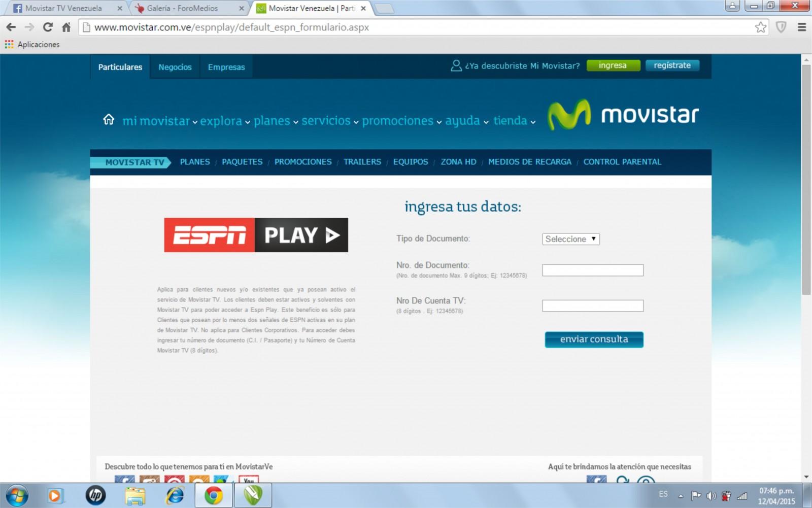Expand the mi movistar menu
Viewport: 812px width, 508px height.
click(160, 121)
